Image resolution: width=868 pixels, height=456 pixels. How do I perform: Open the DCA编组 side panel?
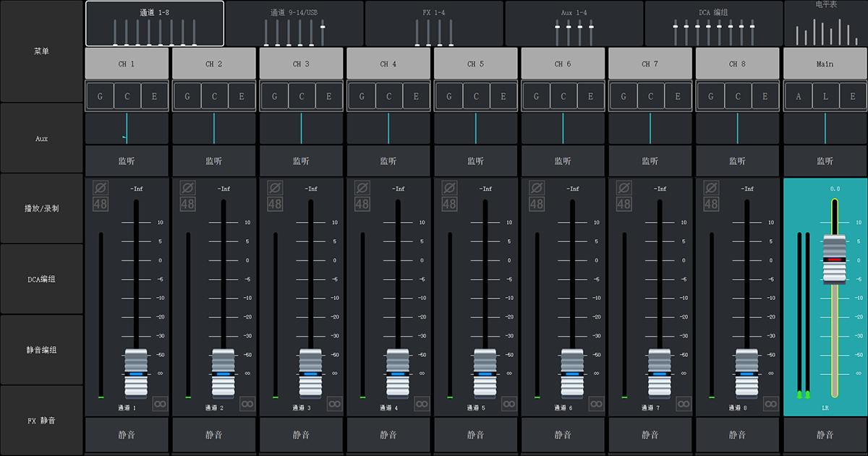[x=41, y=279]
